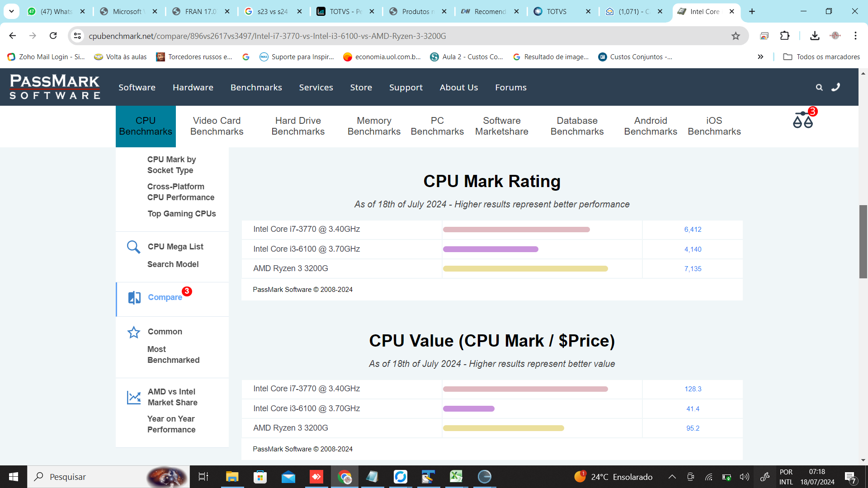Go back using browser back arrow
The image size is (868, 488).
[x=12, y=36]
